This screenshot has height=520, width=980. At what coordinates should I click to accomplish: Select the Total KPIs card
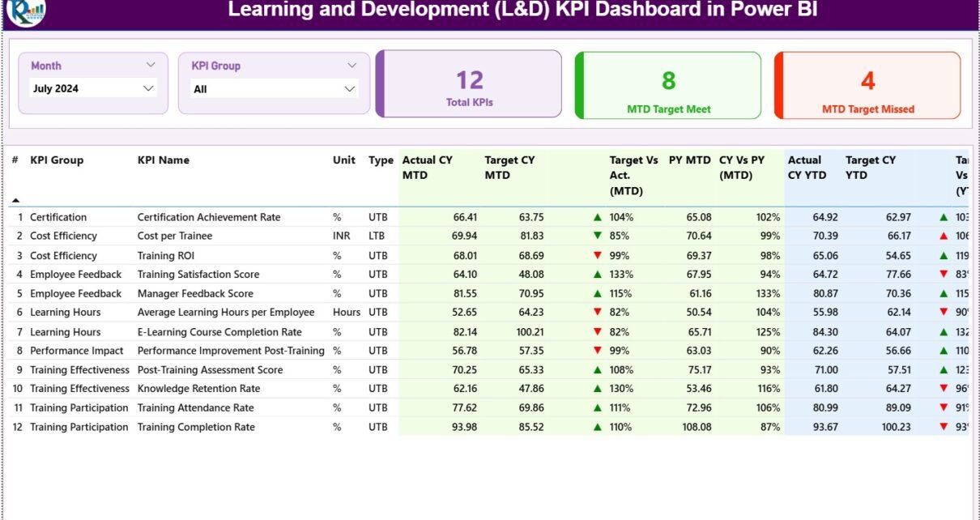(469, 84)
